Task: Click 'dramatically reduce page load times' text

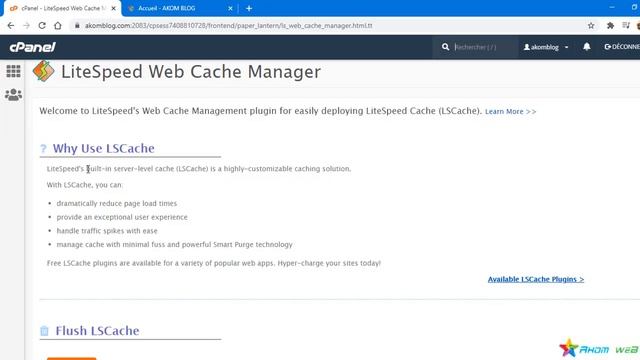Action: 117,203
